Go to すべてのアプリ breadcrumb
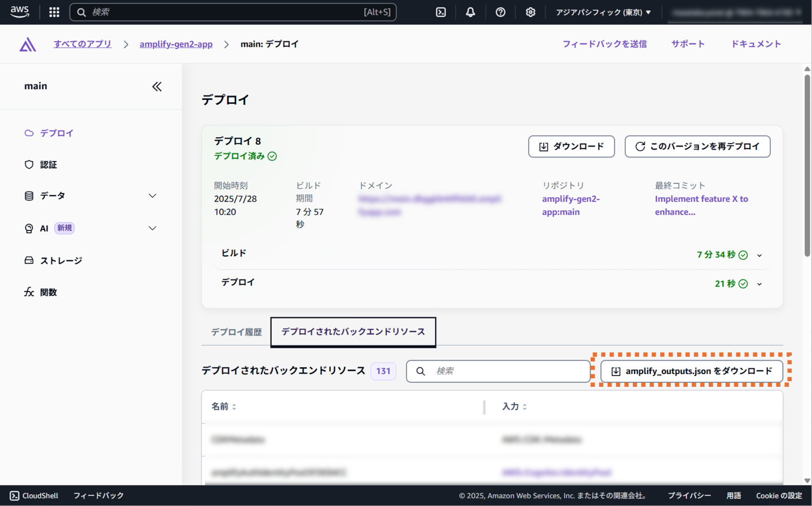 coord(82,44)
